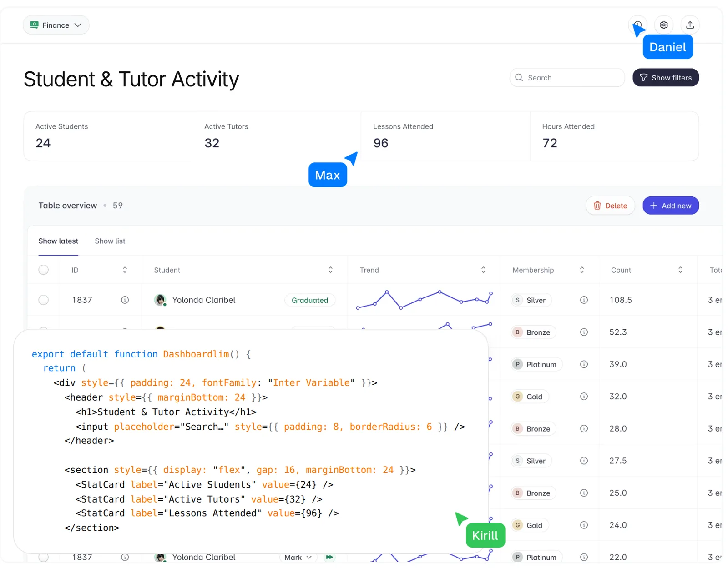Click the count value 32.0
Screen dimensions: 728x568
[x=618, y=397]
